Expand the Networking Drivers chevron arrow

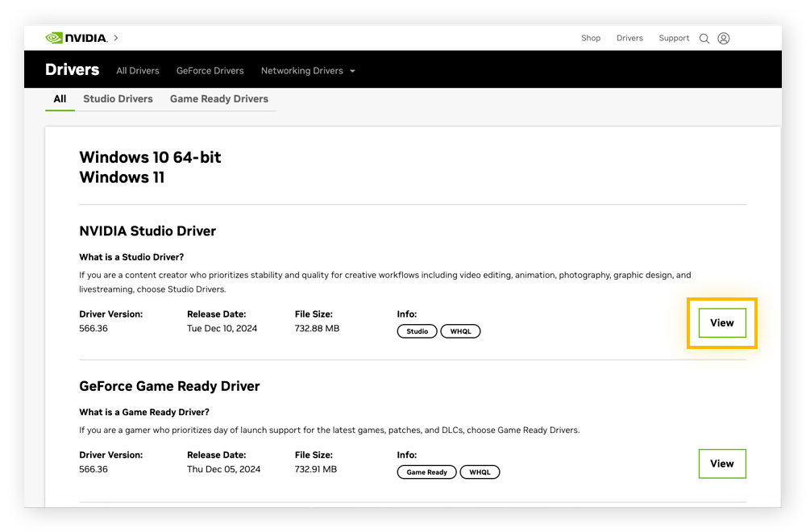pos(352,71)
